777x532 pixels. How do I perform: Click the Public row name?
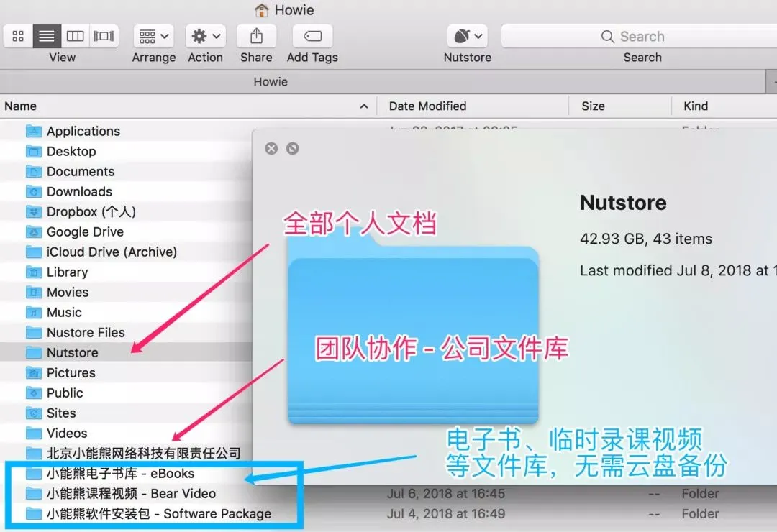click(x=65, y=393)
